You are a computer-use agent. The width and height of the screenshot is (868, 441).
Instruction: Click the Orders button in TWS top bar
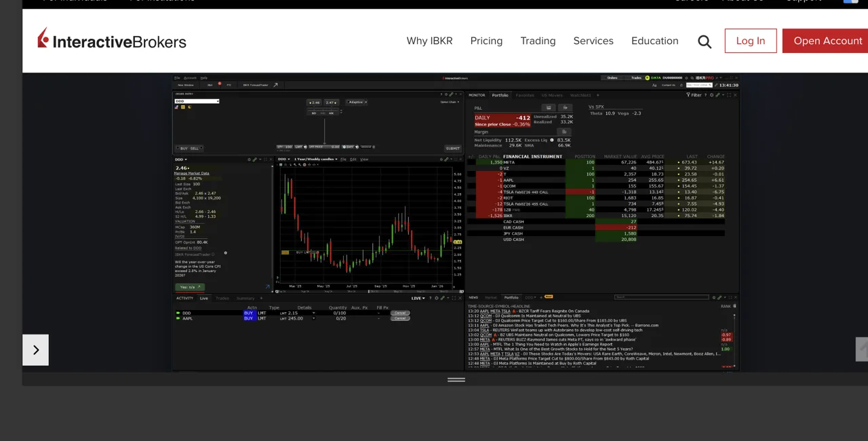coord(612,78)
